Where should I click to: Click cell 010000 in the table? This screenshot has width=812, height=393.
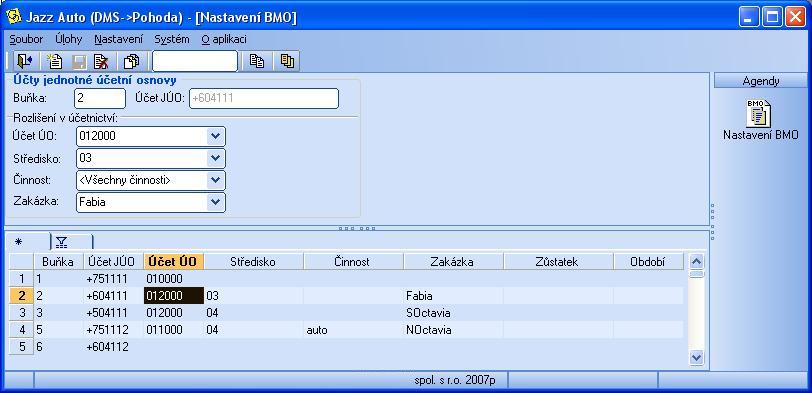tap(173, 279)
